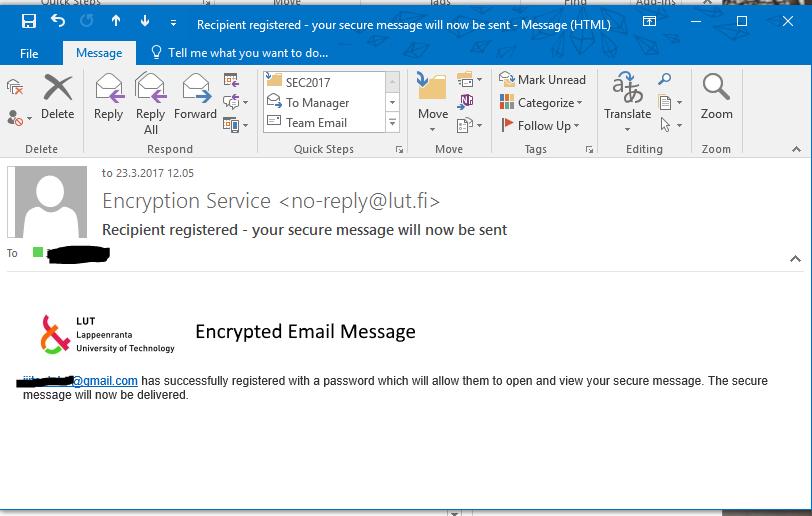Screen dimensions: 812x516
Task: Open the Translate tool
Action: [627, 102]
